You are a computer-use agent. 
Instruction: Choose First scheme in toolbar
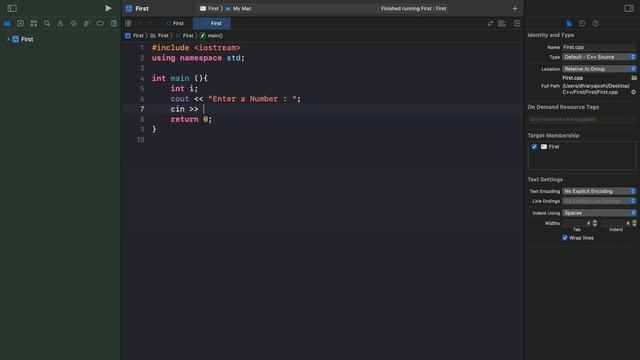209,9
